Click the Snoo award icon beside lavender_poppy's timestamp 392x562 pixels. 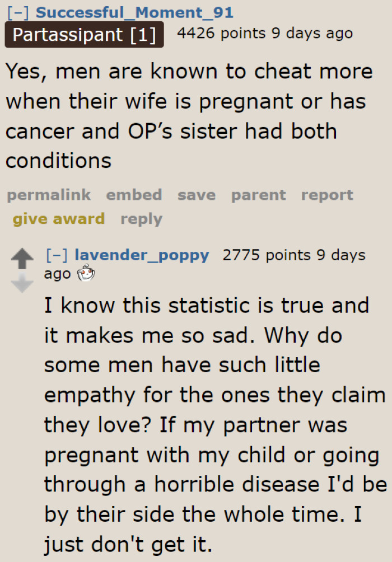point(85,274)
